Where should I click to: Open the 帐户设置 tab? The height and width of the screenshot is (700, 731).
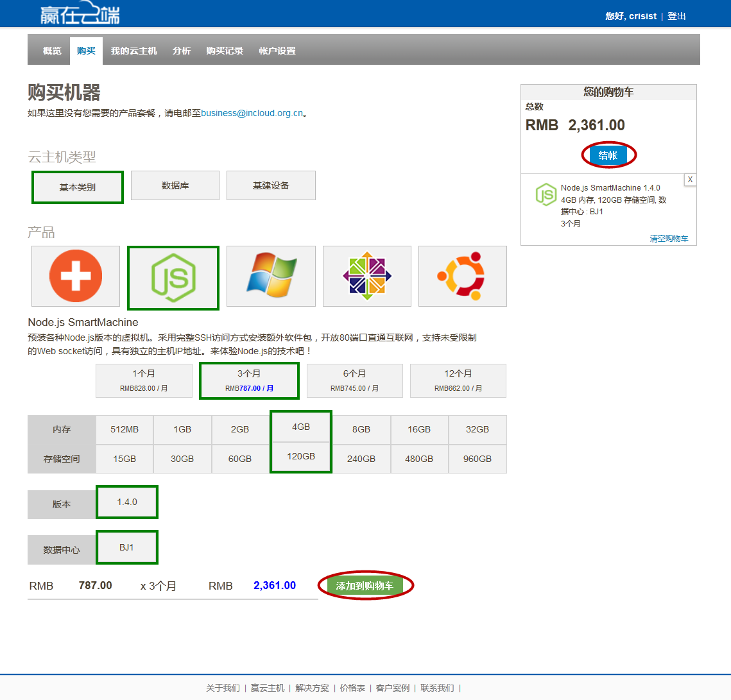(x=277, y=51)
